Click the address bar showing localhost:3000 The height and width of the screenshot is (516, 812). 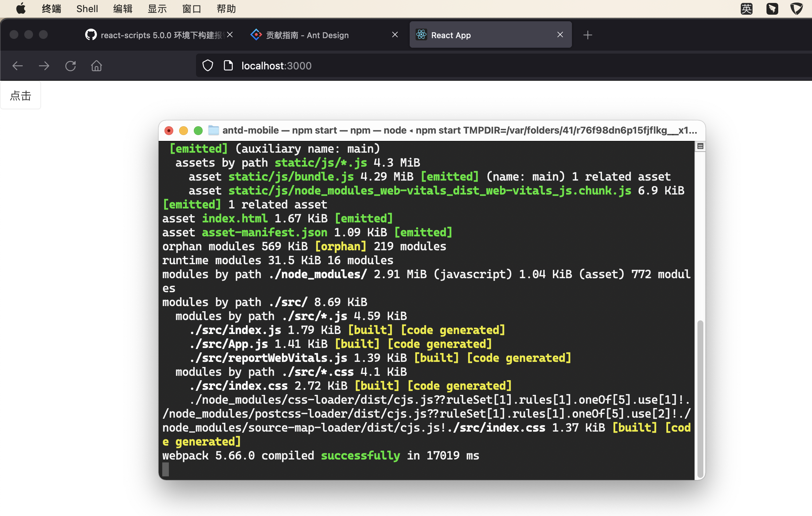[x=276, y=66]
